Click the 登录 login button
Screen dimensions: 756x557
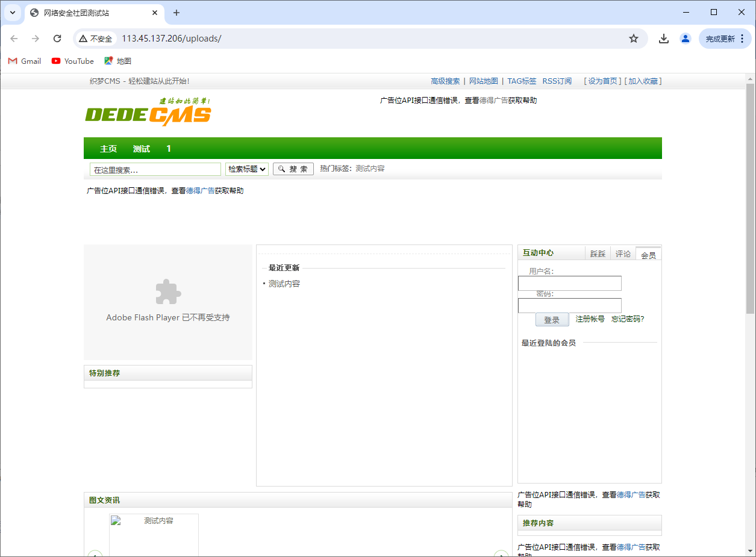[552, 320]
